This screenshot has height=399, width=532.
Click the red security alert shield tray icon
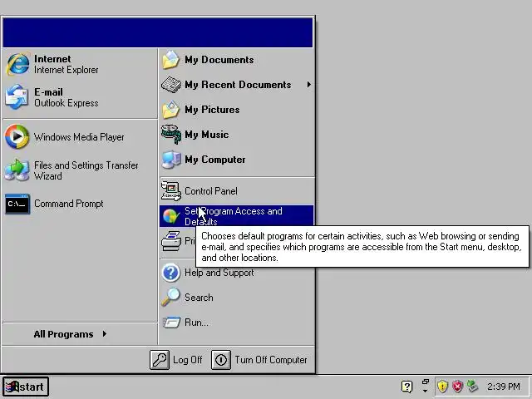[x=458, y=386]
